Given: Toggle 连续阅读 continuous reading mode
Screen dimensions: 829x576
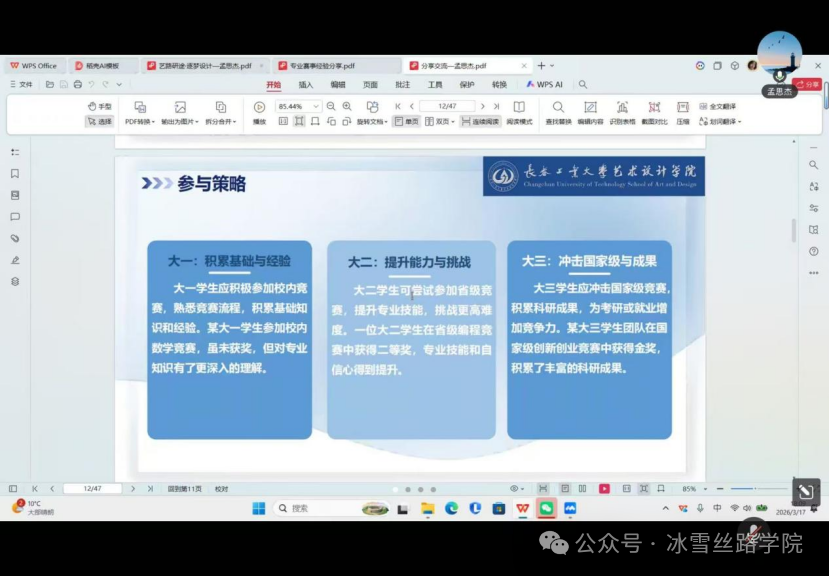Looking at the screenshot, I should pos(480,122).
